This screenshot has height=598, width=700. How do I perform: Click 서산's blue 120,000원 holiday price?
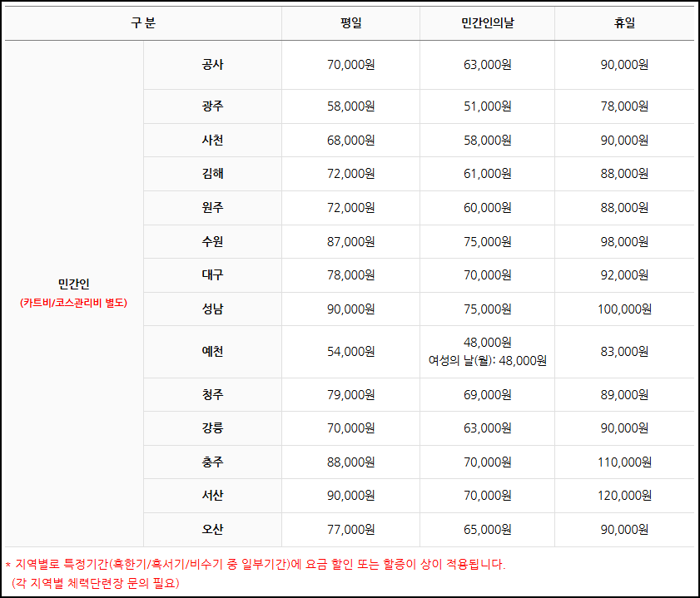(624, 495)
